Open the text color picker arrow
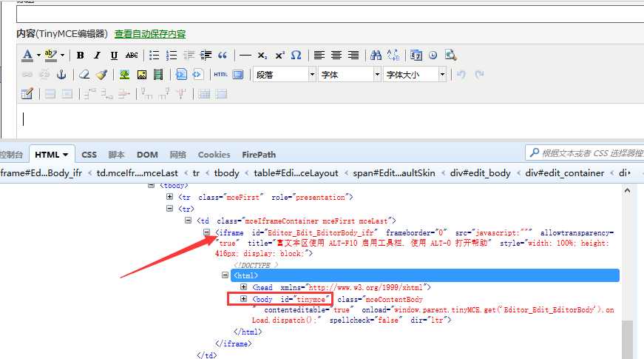Screen dimensions: 644x359 coord(38,55)
